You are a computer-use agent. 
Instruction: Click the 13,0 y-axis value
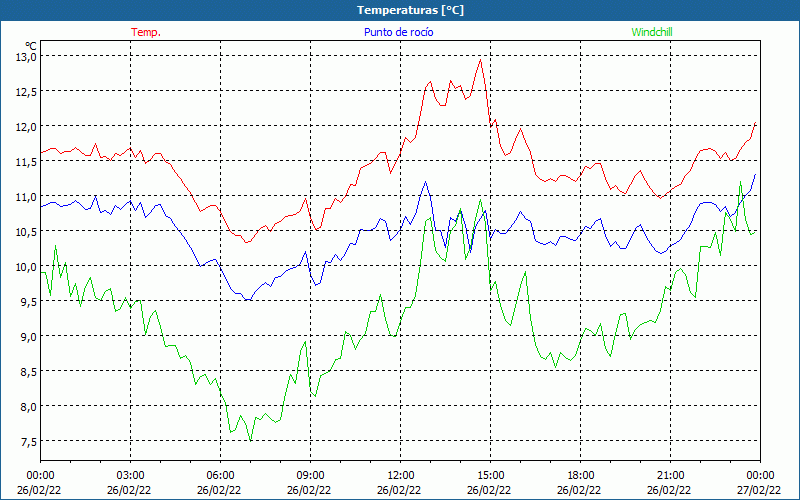(x=26, y=56)
